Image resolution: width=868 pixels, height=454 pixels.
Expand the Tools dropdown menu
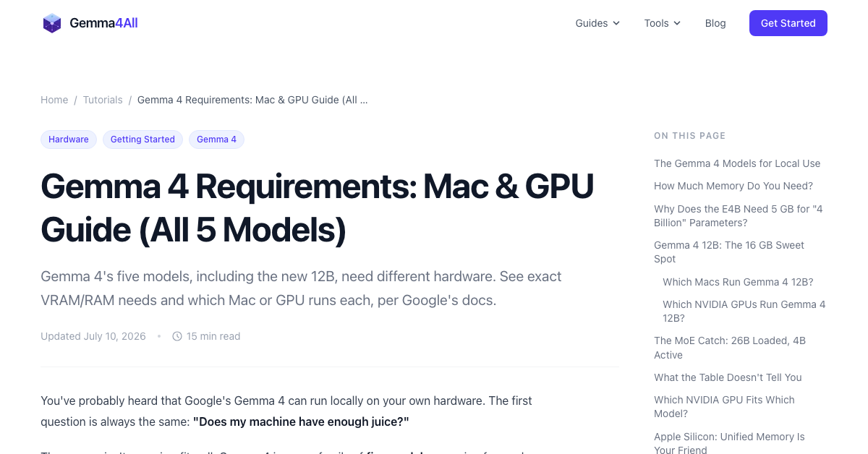[x=663, y=23]
